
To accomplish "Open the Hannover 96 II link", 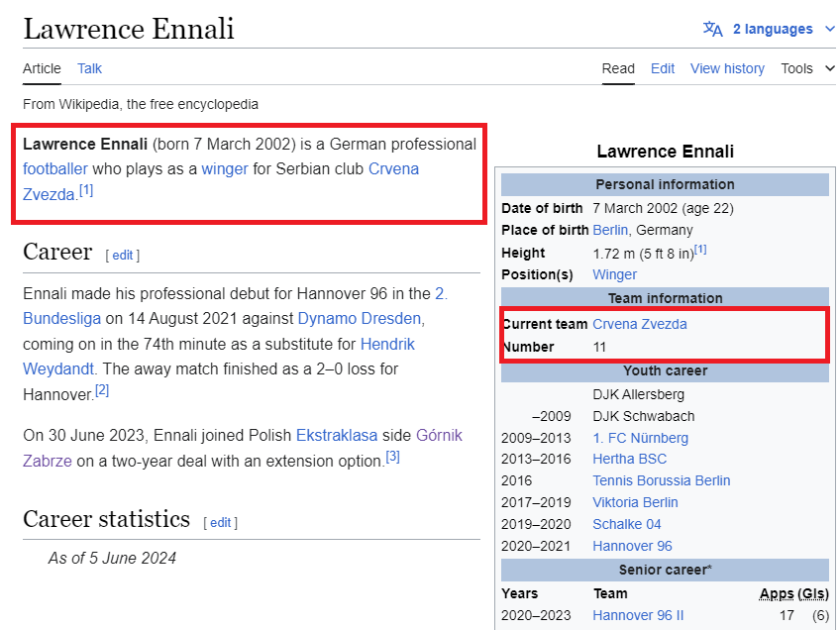I will (638, 615).
